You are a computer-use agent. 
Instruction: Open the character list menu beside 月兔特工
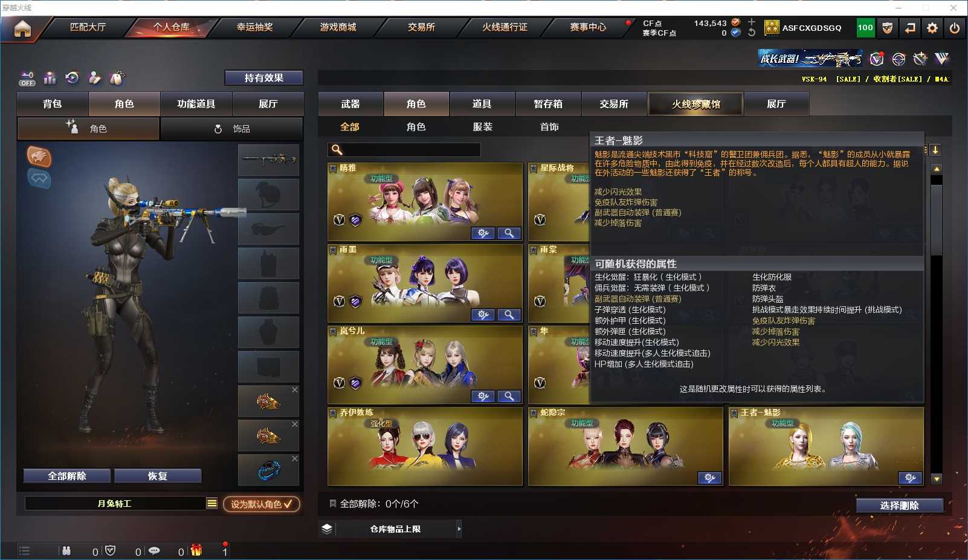point(211,503)
